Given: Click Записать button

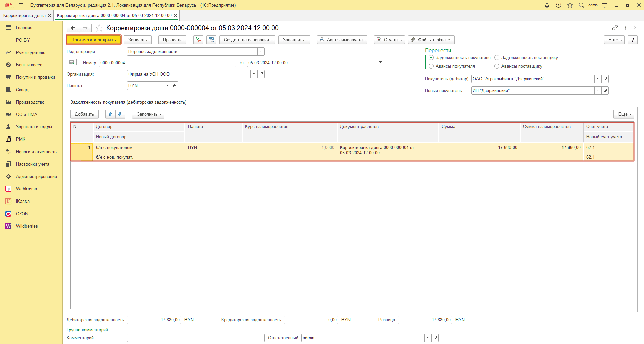Looking at the screenshot, I should [x=138, y=40].
